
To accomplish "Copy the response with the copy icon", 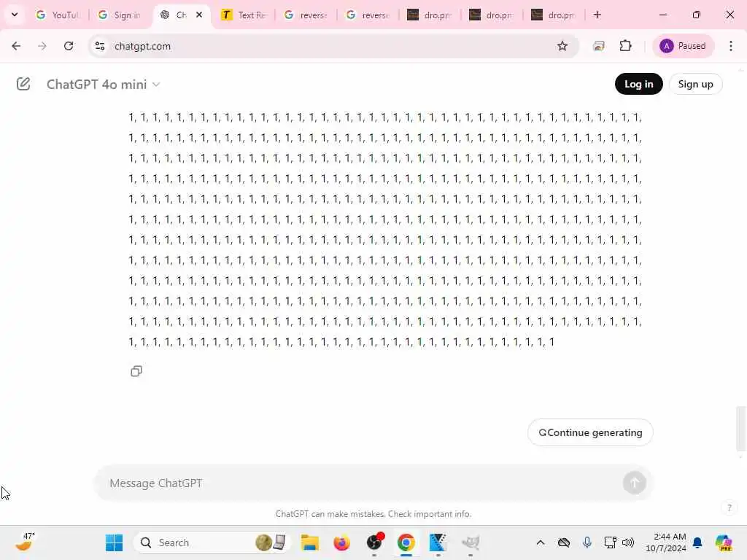I will (136, 371).
